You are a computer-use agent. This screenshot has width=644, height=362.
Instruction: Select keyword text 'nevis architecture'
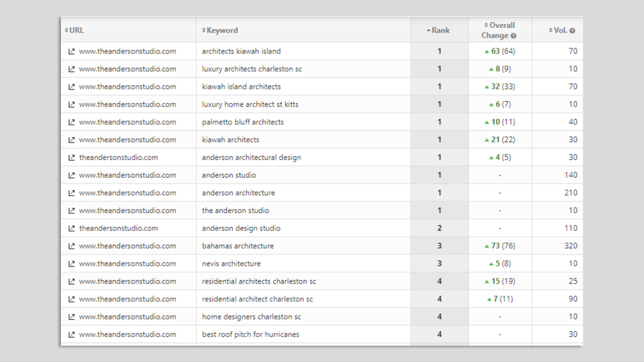[231, 263]
